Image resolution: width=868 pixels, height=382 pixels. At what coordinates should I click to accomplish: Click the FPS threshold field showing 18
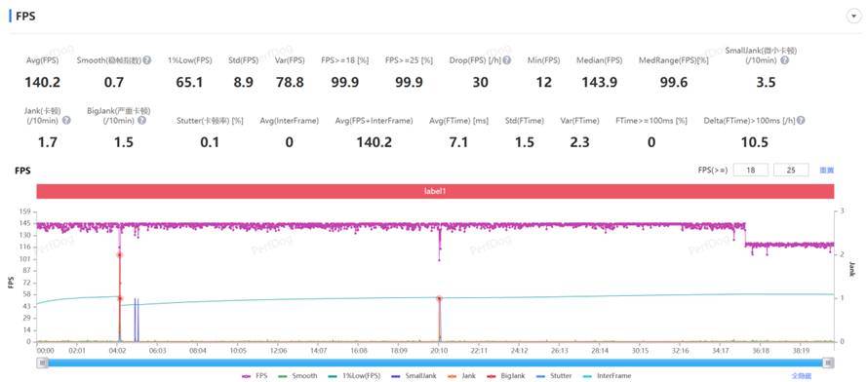(751, 171)
